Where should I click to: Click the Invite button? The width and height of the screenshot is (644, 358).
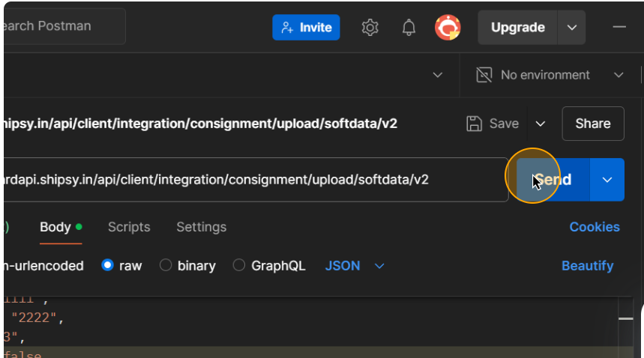click(x=306, y=28)
